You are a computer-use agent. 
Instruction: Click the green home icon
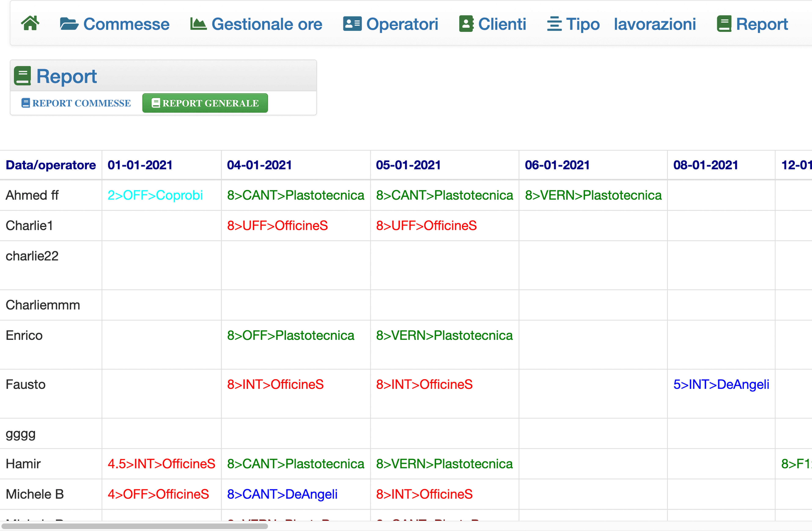30,23
